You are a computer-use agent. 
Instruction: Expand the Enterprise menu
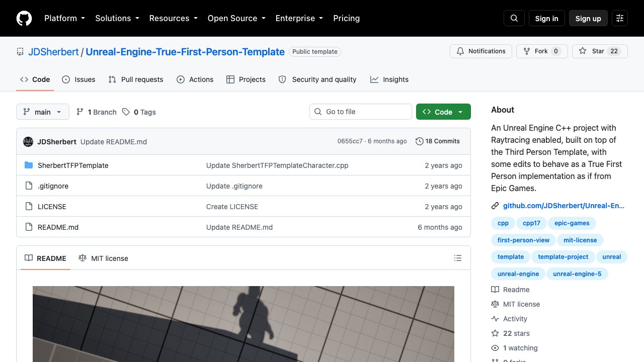click(299, 18)
